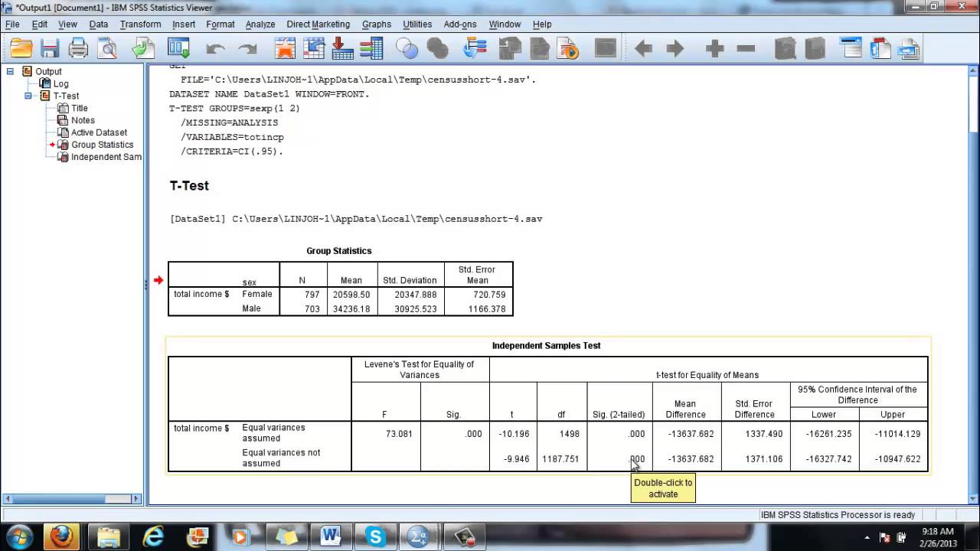Click the Go to Data star icon

[x=285, y=49]
